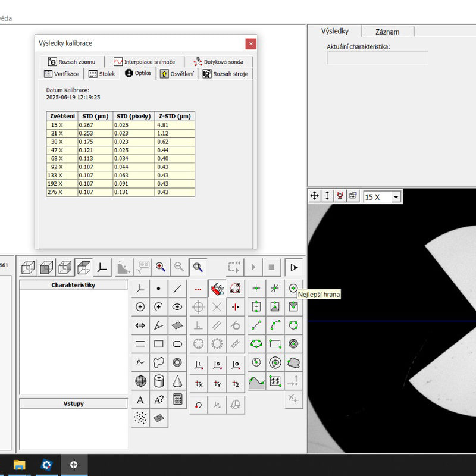
Task: Select the Distance measurement tool
Action: tap(140, 325)
